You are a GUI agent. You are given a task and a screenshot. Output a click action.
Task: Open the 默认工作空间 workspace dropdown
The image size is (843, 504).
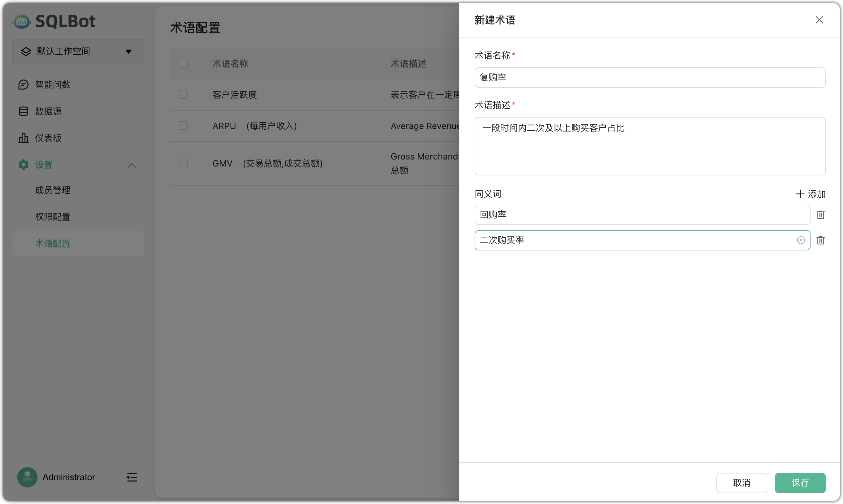point(78,51)
